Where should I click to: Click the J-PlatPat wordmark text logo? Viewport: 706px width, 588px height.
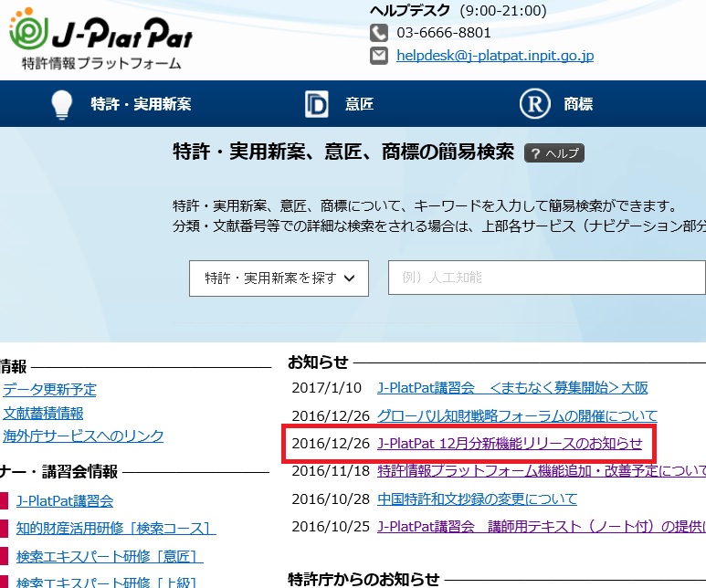click(x=122, y=33)
